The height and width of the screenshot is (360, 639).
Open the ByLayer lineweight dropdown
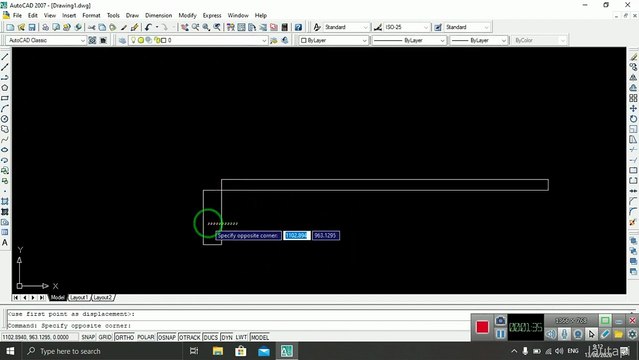point(478,40)
